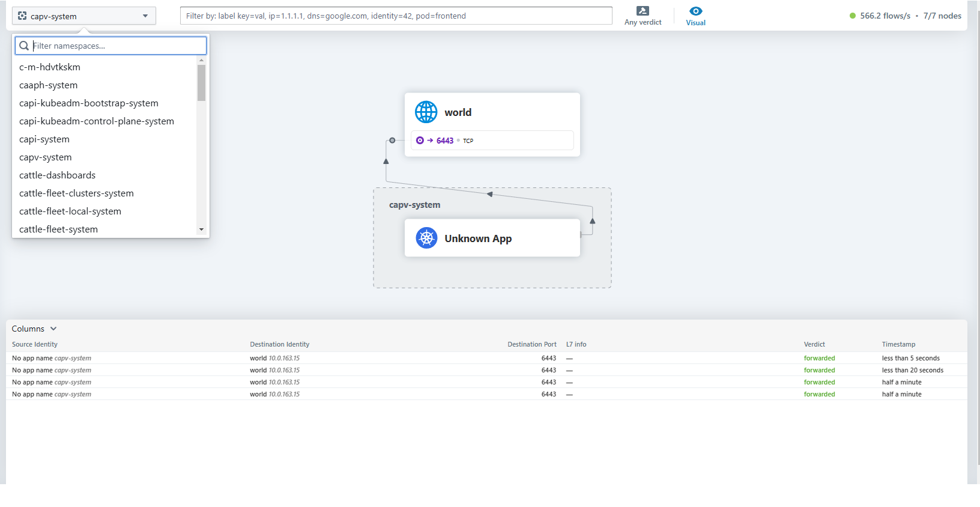This screenshot has height=507, width=980.
Task: Focus the Filter namespaces search field
Action: (118, 46)
